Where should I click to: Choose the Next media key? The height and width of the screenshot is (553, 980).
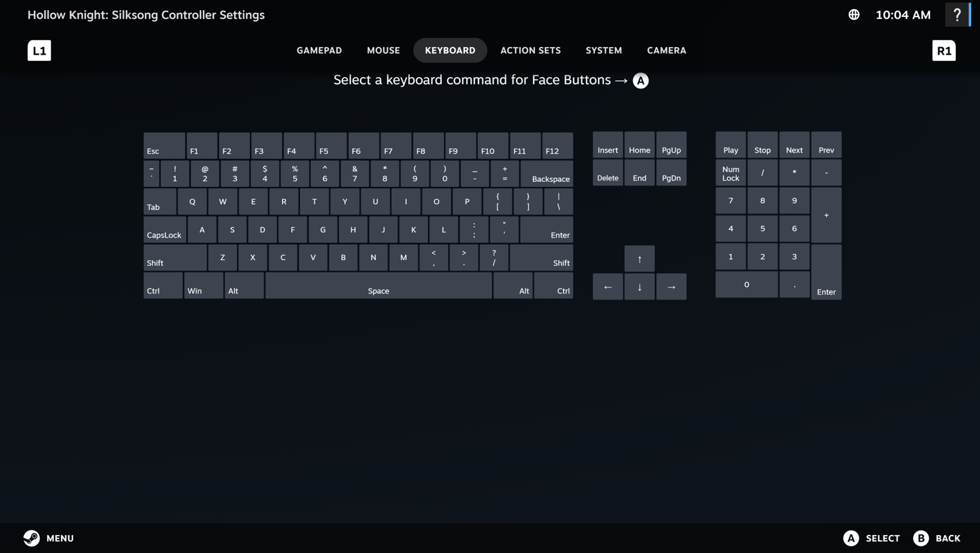click(x=794, y=145)
